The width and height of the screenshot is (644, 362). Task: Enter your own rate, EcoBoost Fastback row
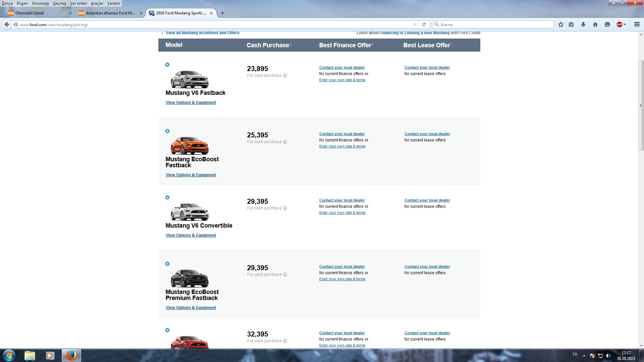342,146
